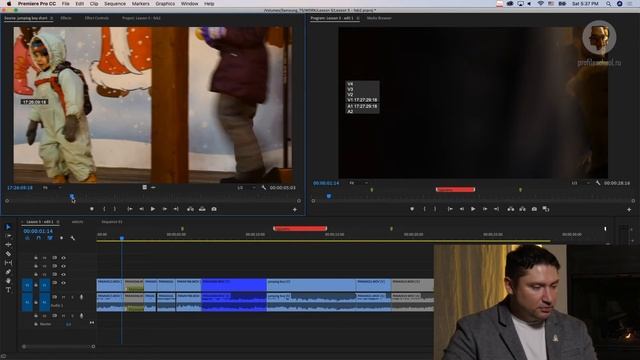Step forward one frame in Source monitor
Viewport: 640px width, 360px height.
coord(164,209)
